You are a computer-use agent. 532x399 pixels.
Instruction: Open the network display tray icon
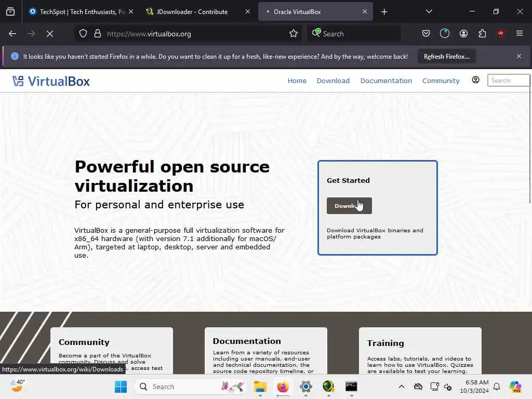(434, 387)
